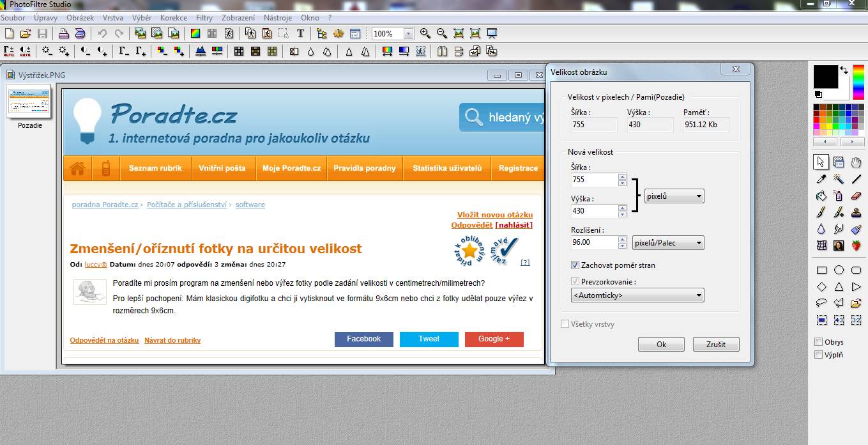Screen dimensions: 868x445
Task: Open the Soubor menu
Action: [13, 18]
